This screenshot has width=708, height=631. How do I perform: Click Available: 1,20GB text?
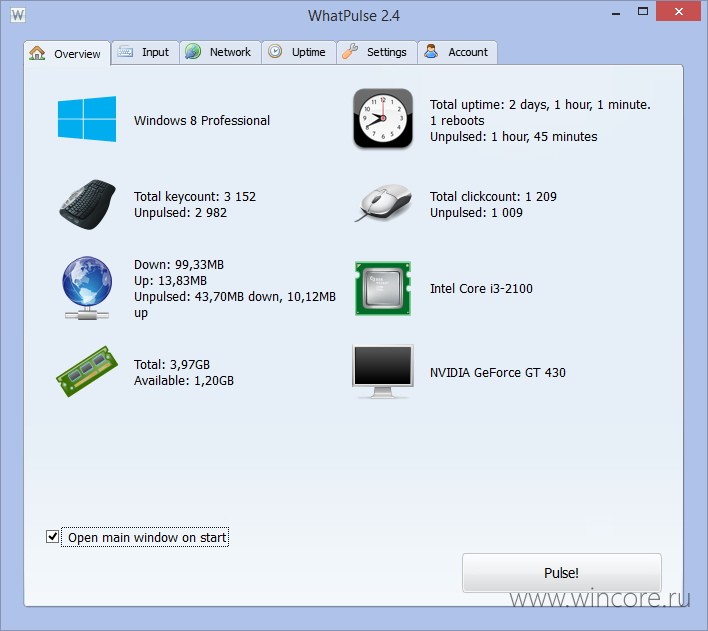pos(184,380)
